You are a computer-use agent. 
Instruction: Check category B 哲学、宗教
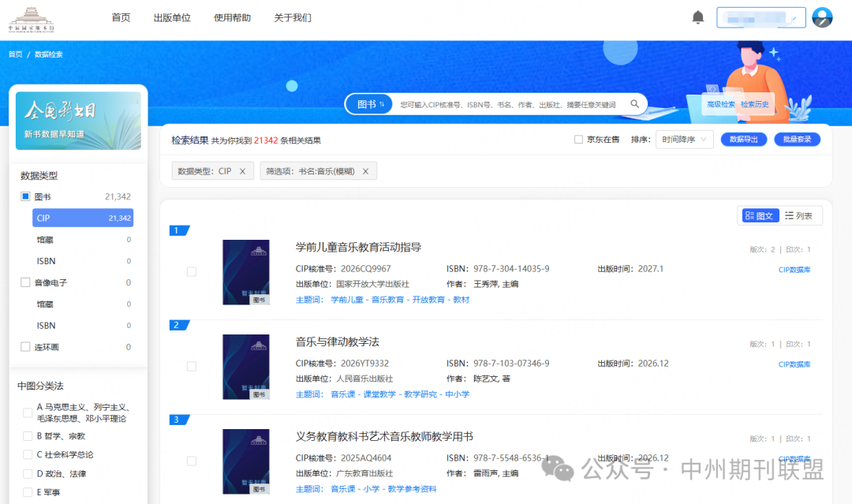[x=28, y=436]
